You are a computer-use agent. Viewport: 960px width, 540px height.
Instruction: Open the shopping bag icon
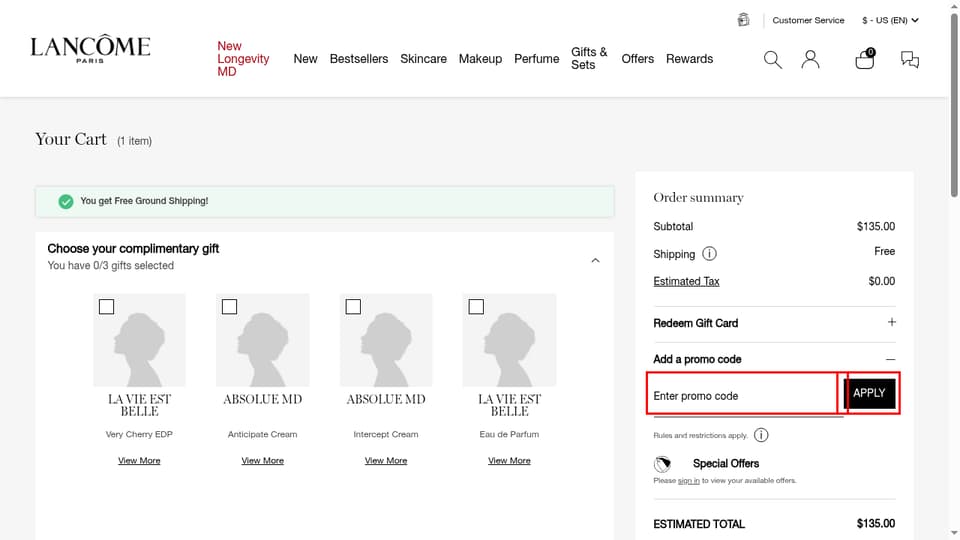click(x=865, y=59)
